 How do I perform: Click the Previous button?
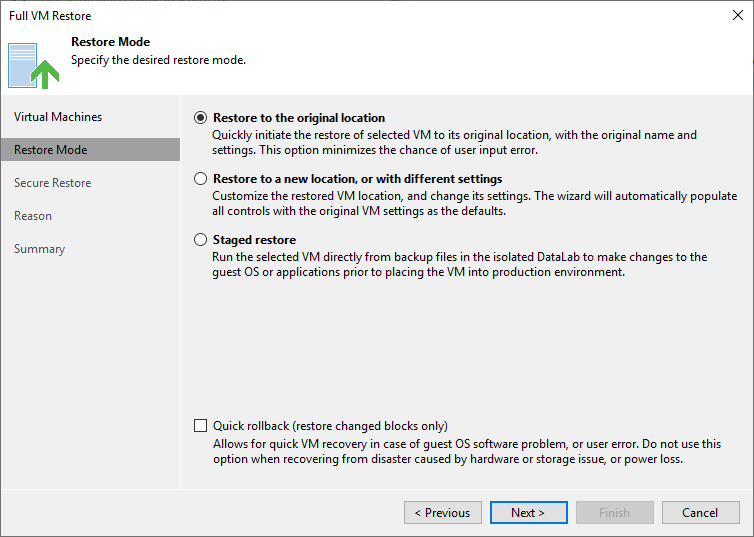click(x=443, y=512)
